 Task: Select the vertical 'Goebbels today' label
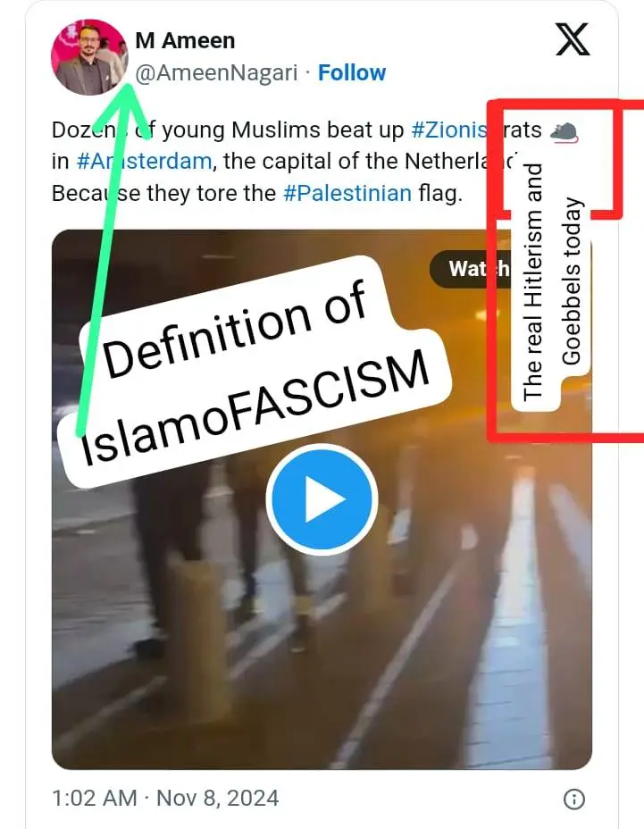click(573, 281)
